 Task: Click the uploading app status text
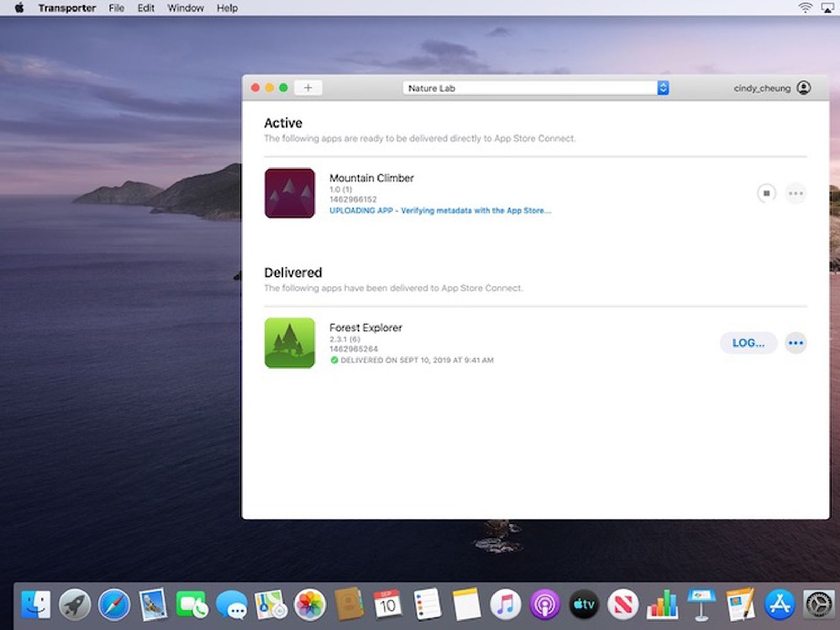click(440, 211)
